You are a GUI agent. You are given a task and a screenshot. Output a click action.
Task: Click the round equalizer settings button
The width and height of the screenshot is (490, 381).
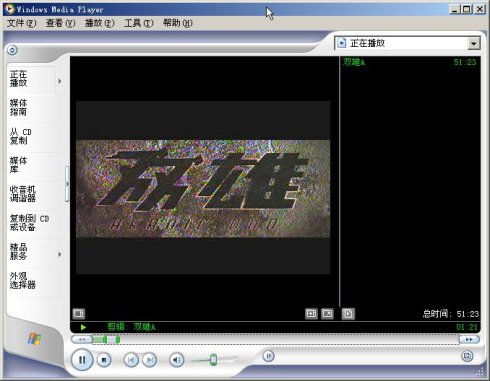[269, 356]
